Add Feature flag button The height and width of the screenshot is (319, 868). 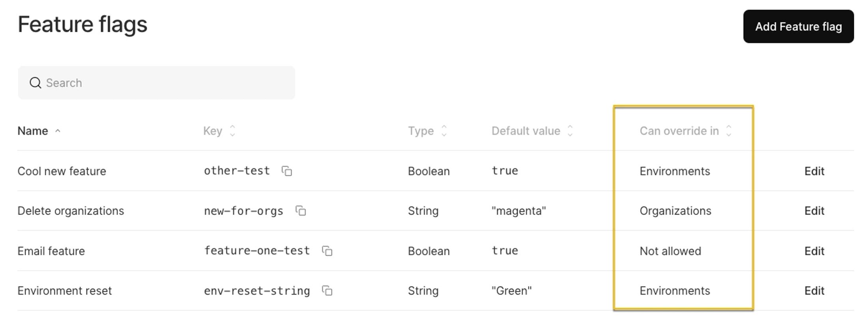799,26
